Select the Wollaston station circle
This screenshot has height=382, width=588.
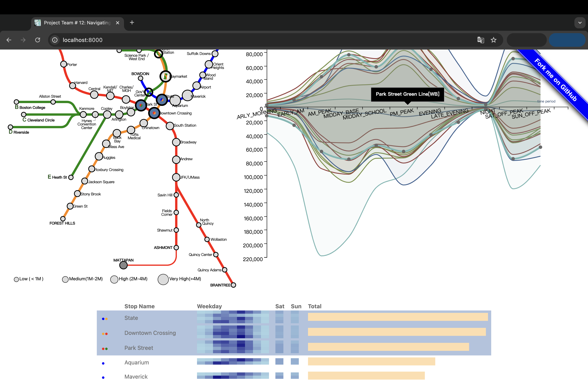point(207,239)
